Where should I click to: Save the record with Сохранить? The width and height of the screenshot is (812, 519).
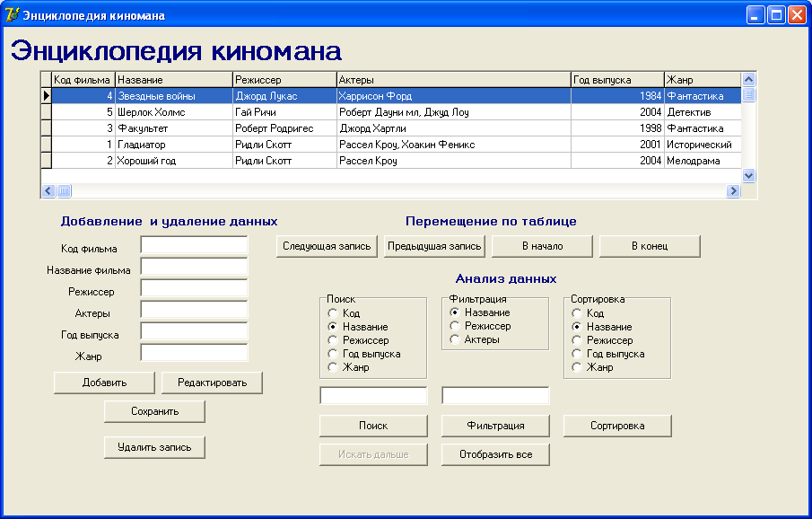pos(155,411)
